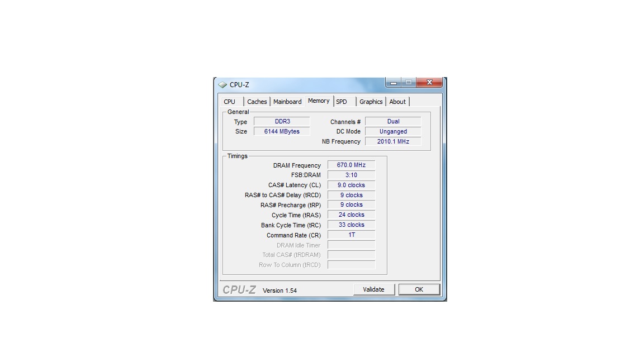Minimize the CPU-Z window

coord(393,83)
